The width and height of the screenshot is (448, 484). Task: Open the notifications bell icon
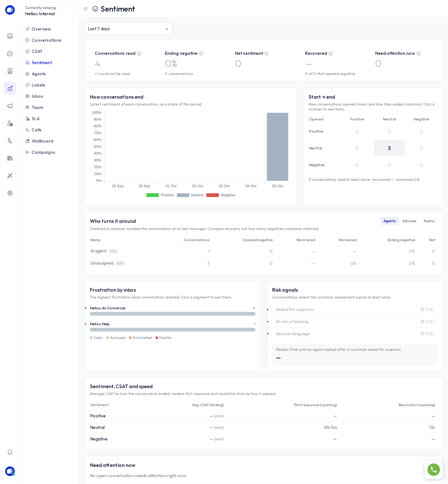tap(10, 452)
